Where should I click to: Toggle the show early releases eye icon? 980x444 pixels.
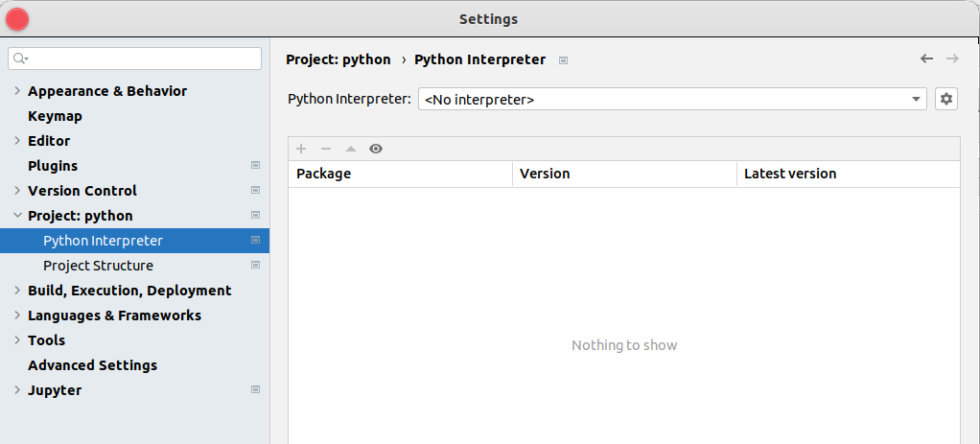376,149
